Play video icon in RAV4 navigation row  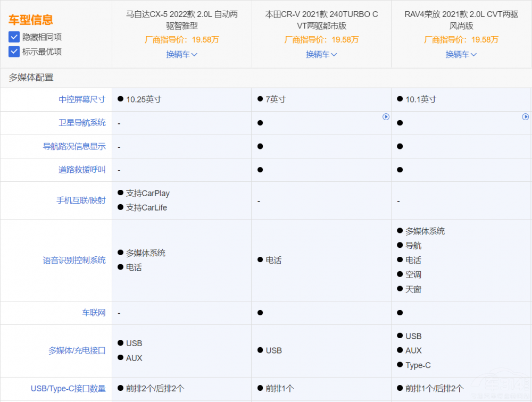(526, 117)
